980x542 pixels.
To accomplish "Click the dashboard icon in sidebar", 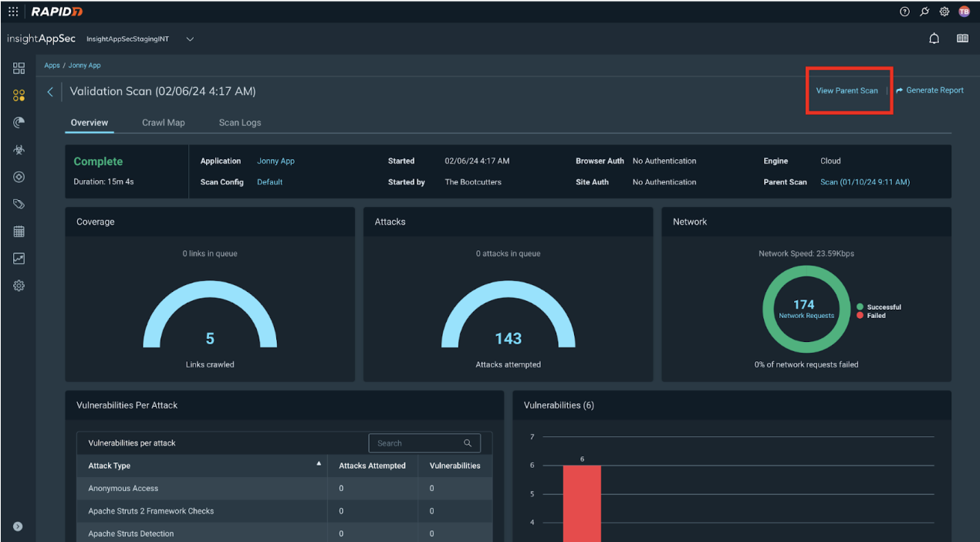I will point(19,68).
